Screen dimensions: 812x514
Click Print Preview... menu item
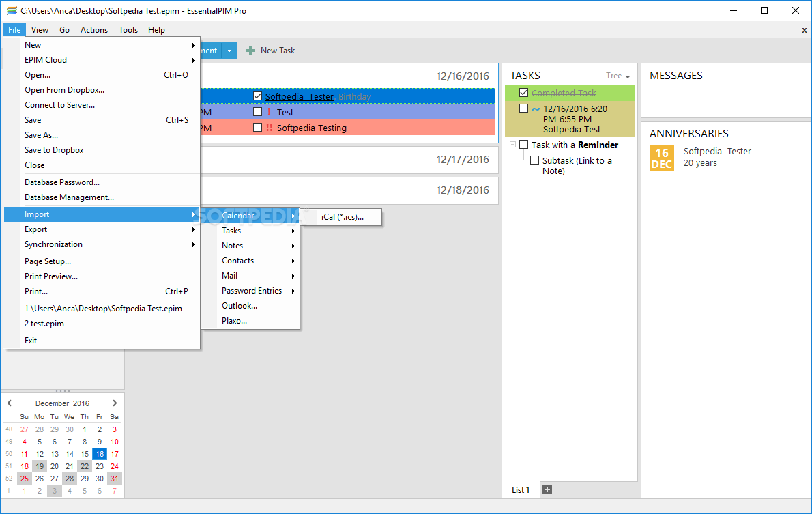102,276
